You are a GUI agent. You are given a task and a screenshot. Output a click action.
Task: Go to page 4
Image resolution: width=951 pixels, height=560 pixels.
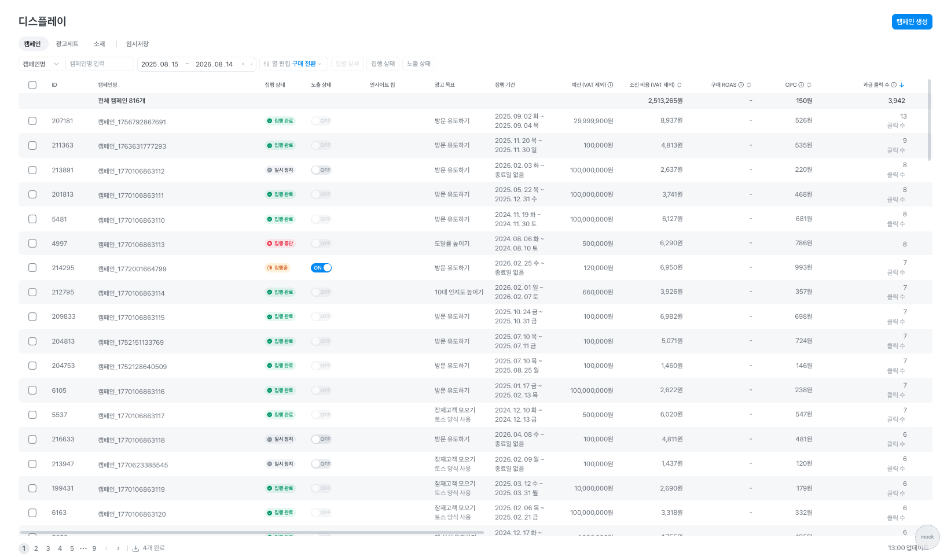(60, 548)
